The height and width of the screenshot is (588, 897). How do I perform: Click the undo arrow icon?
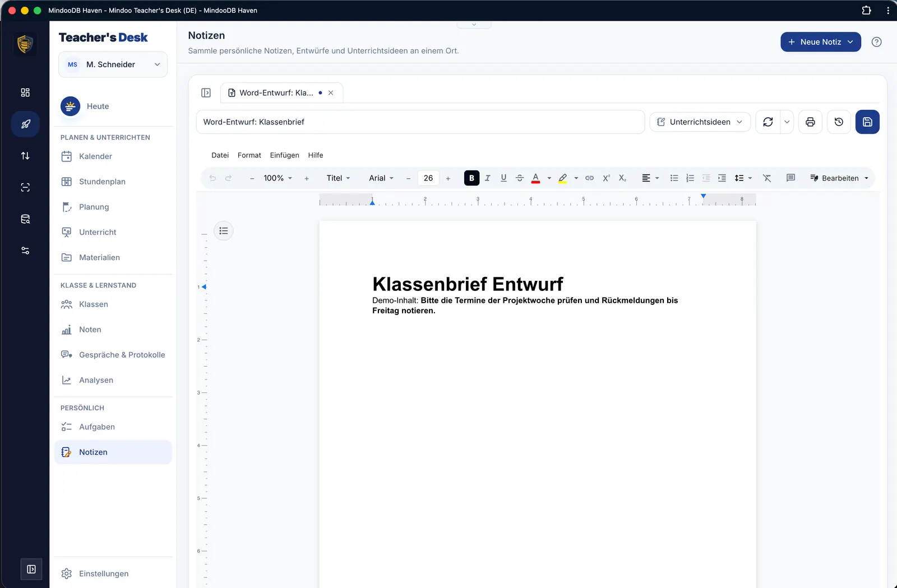pos(212,178)
